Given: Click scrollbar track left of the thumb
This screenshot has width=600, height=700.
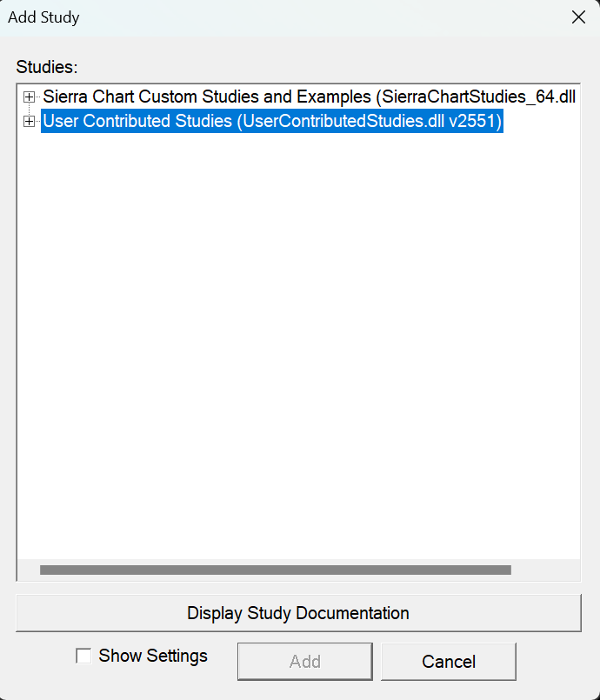Looking at the screenshot, I should 29,570.
